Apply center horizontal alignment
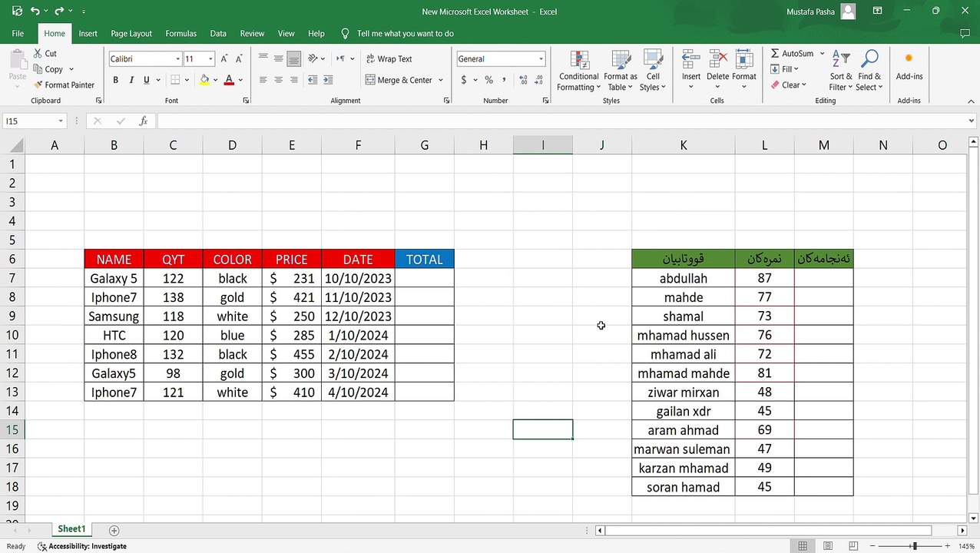The image size is (980, 553). click(278, 80)
